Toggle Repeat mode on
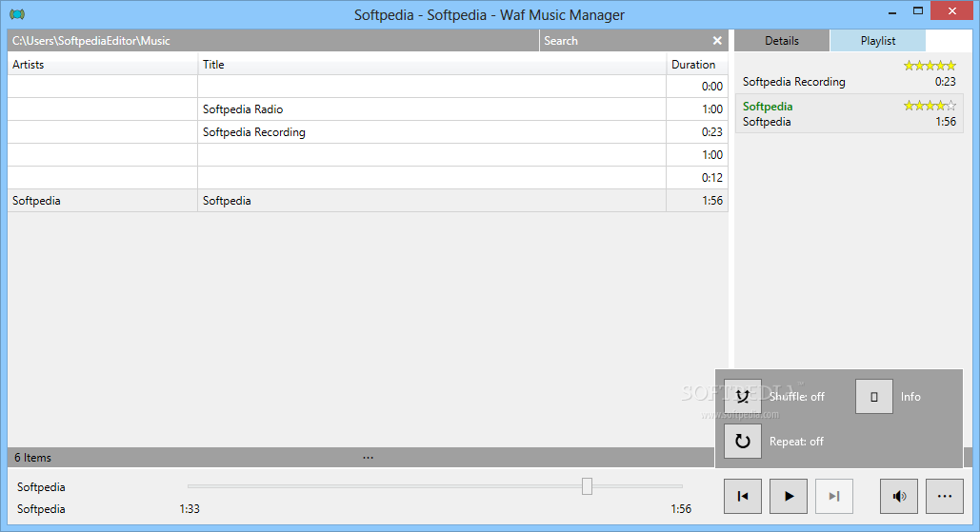 pyautogui.click(x=743, y=442)
